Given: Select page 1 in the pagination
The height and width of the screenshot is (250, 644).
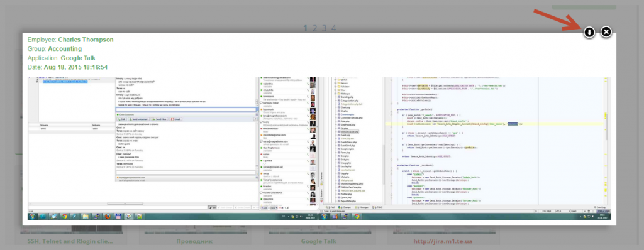Looking at the screenshot, I should pos(306,28).
